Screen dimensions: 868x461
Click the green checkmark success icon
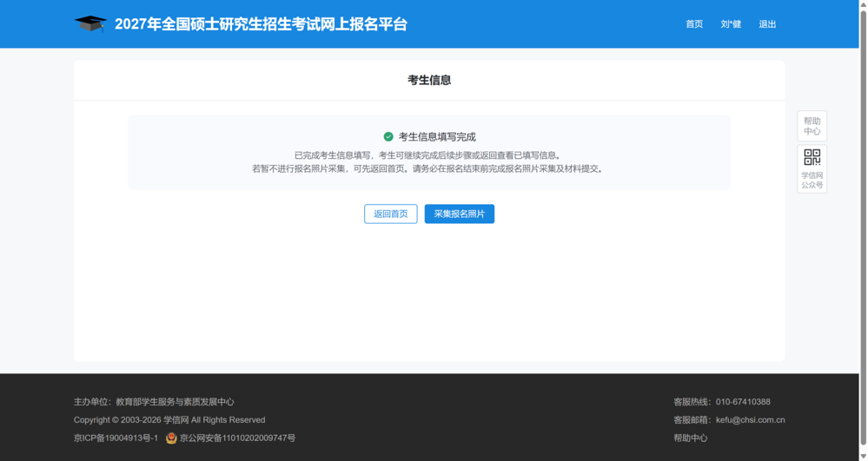pos(388,136)
